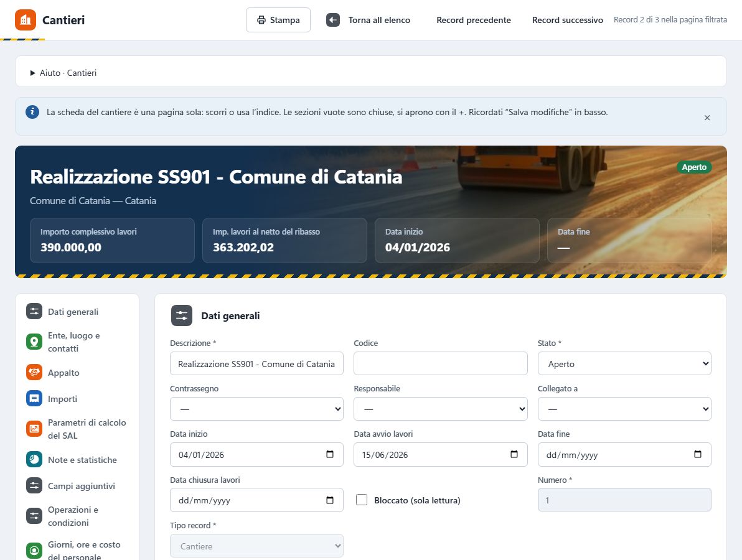Screen dimensions: 742x560
Task: Open calendar picker for Data fine field
Action: point(698,454)
